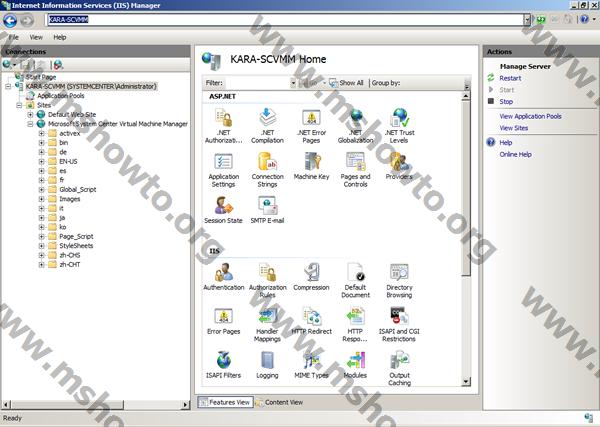Open .NET Compilation feature

point(267,125)
